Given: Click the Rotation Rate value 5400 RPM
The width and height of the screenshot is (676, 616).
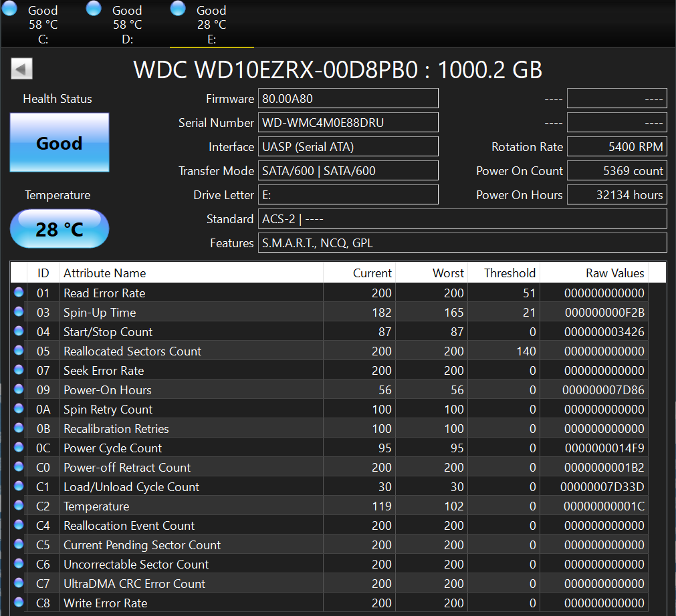Looking at the screenshot, I should [617, 147].
